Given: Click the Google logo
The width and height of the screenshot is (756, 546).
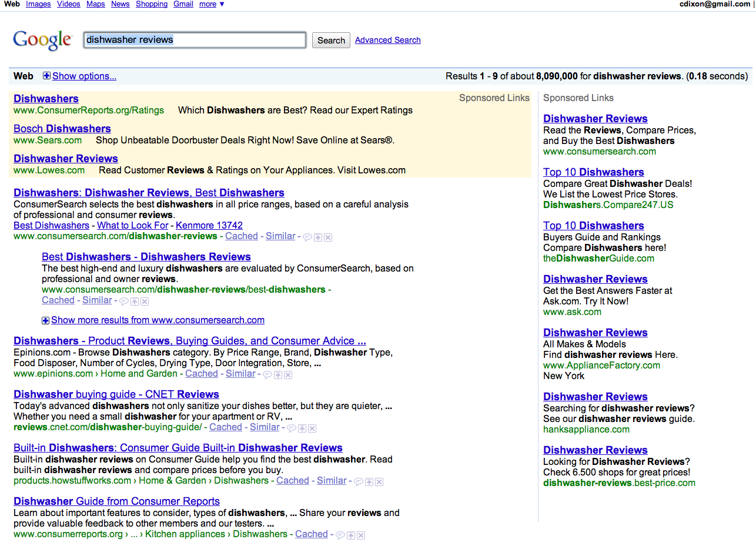Looking at the screenshot, I should tap(42, 40).
